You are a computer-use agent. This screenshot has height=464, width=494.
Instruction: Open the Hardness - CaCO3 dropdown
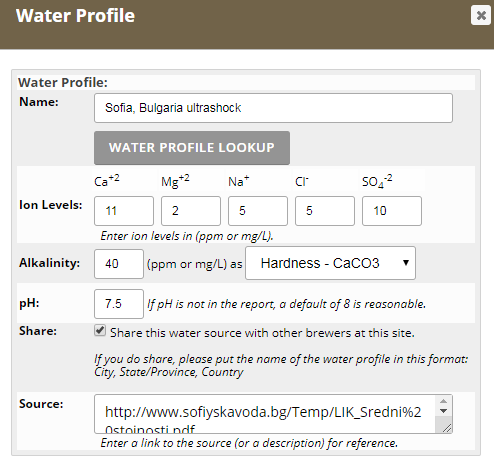coord(330,263)
